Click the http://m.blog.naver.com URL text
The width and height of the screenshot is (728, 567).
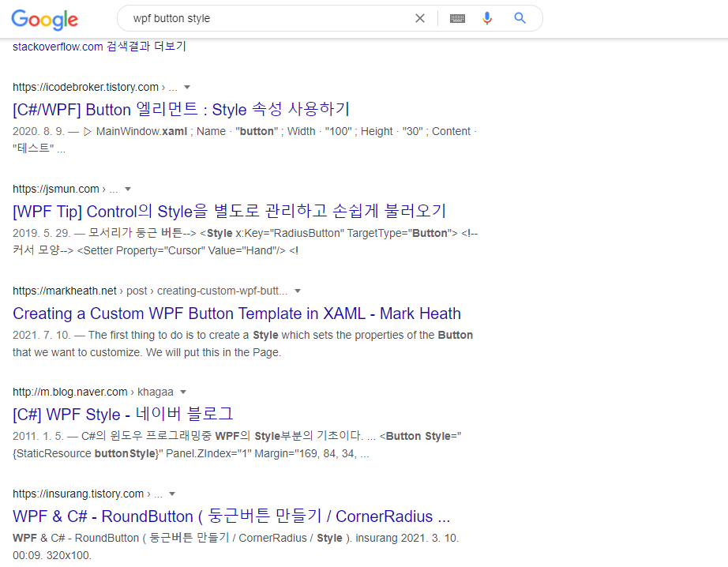click(69, 392)
